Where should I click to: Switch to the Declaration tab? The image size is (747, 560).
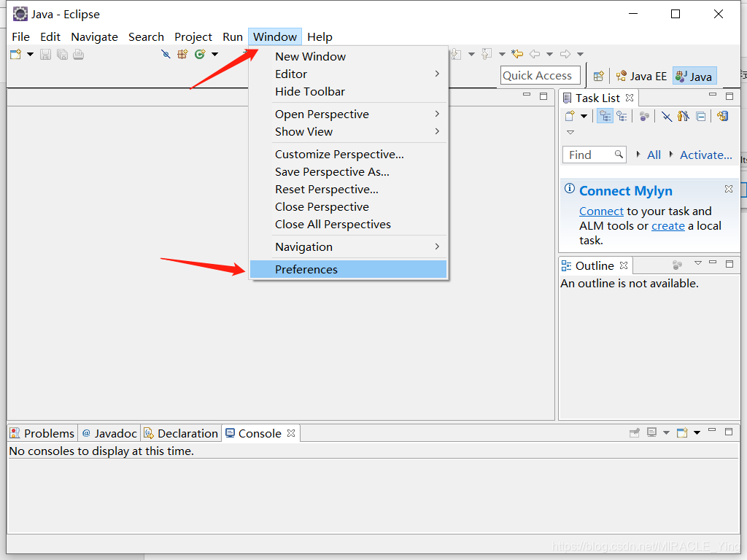(x=181, y=433)
